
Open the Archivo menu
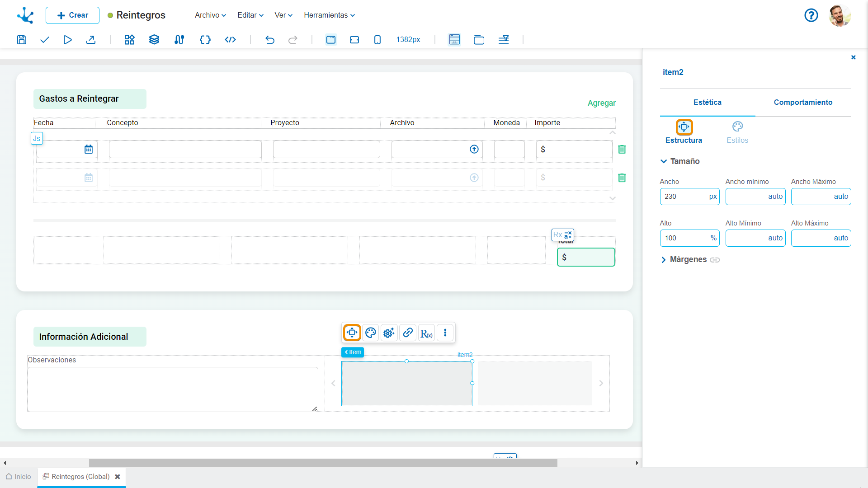click(210, 15)
